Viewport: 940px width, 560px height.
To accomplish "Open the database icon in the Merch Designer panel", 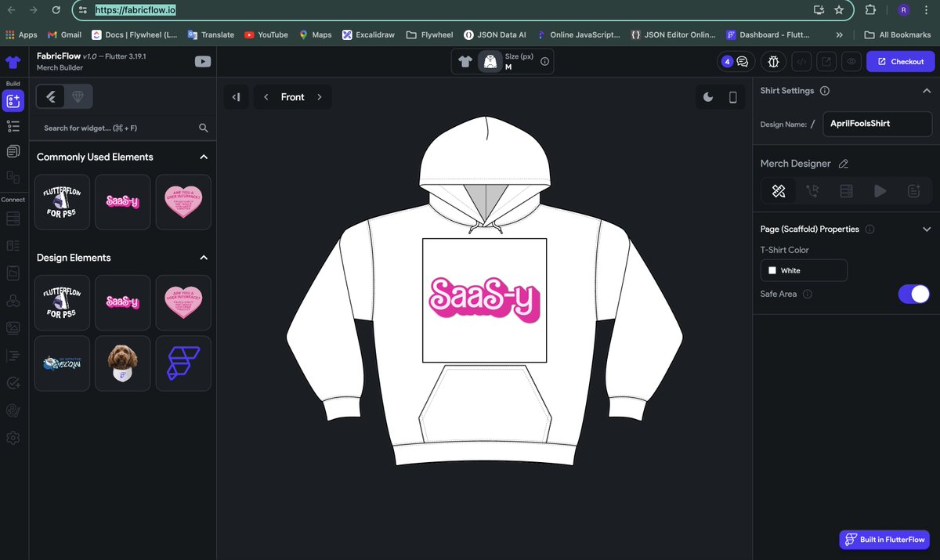I will tap(847, 190).
